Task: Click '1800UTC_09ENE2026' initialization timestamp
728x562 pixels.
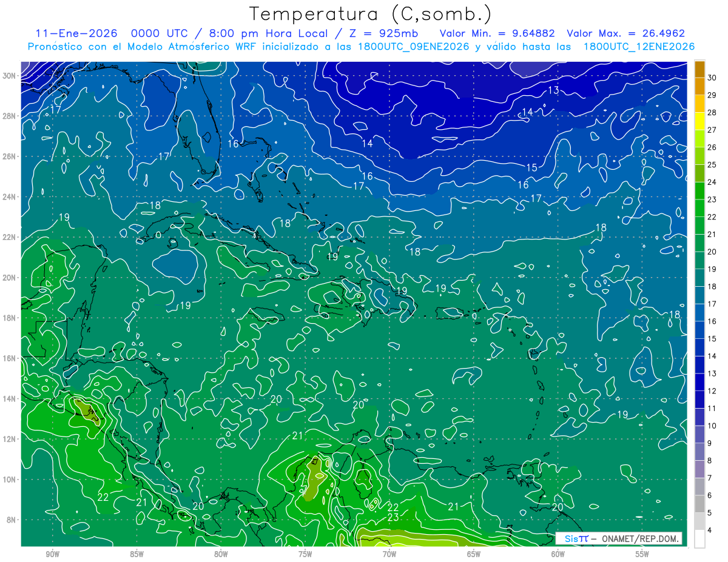Action: point(413,47)
